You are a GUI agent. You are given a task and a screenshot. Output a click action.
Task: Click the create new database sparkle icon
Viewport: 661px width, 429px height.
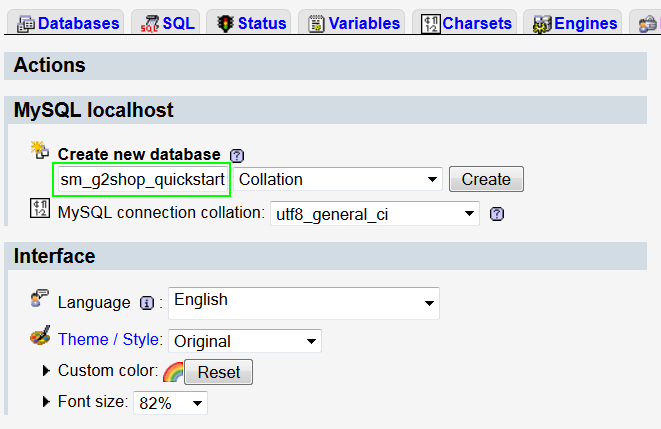coord(40,150)
